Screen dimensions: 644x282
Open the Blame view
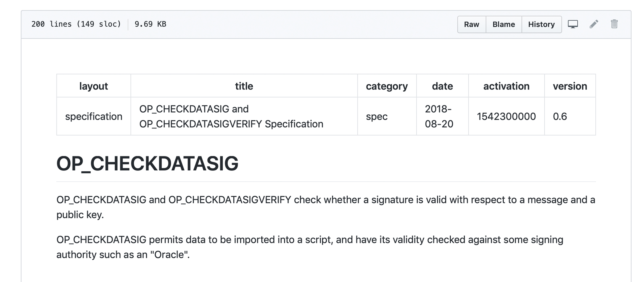[504, 24]
